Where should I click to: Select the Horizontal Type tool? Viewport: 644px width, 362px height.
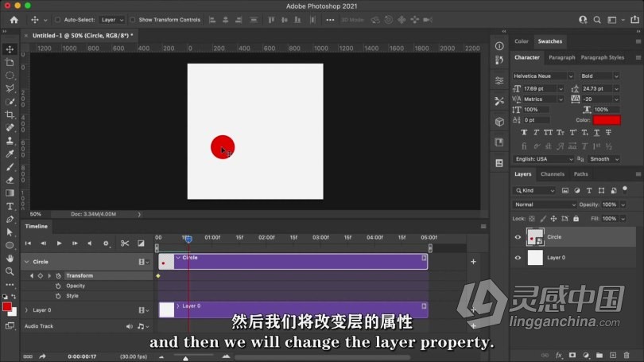point(10,206)
